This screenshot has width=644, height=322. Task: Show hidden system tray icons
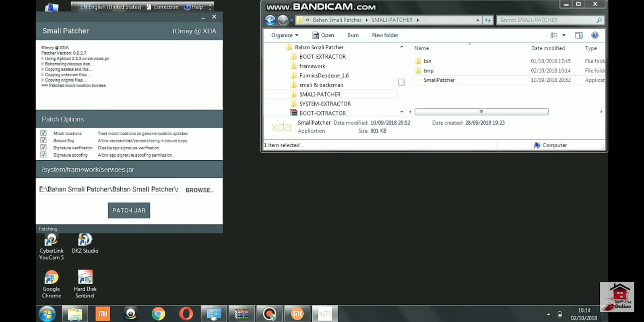point(548,314)
